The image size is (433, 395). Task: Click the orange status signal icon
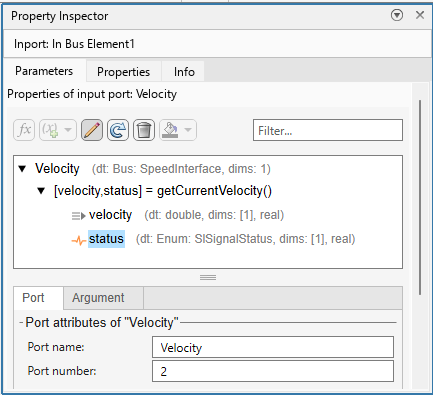tap(79, 240)
